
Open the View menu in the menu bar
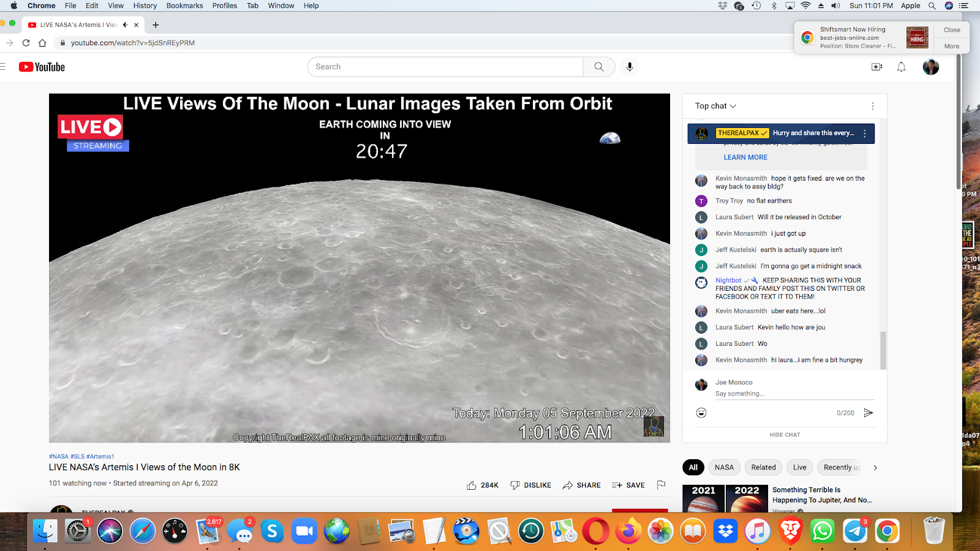click(x=116, y=6)
